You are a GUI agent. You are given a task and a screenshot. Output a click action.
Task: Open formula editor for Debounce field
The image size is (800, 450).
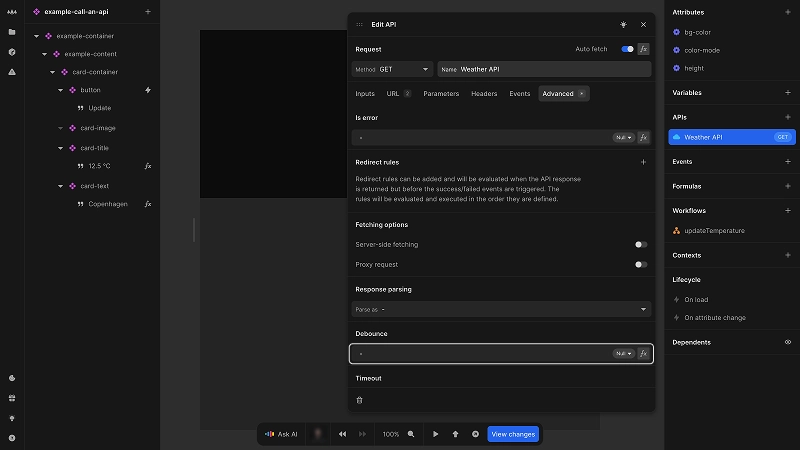pyautogui.click(x=643, y=354)
